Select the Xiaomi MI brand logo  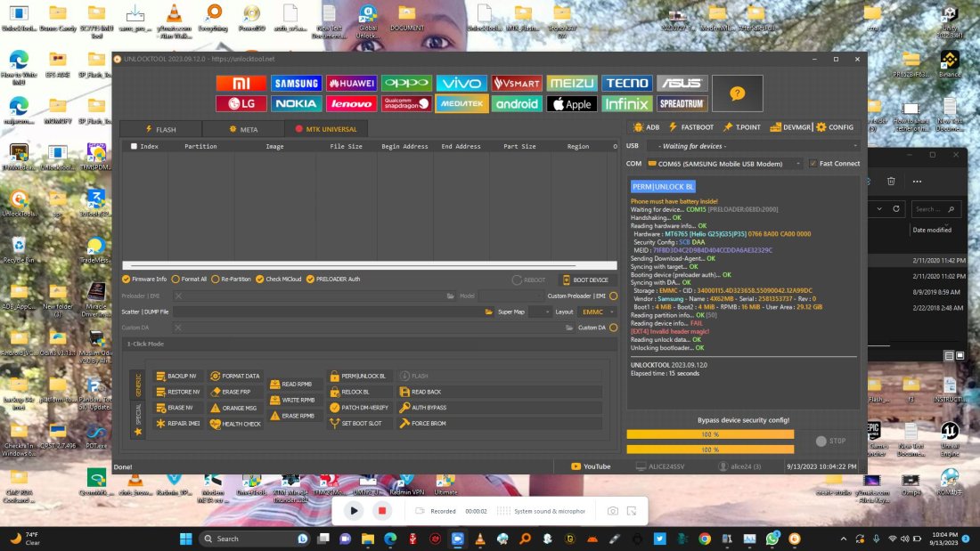(241, 83)
